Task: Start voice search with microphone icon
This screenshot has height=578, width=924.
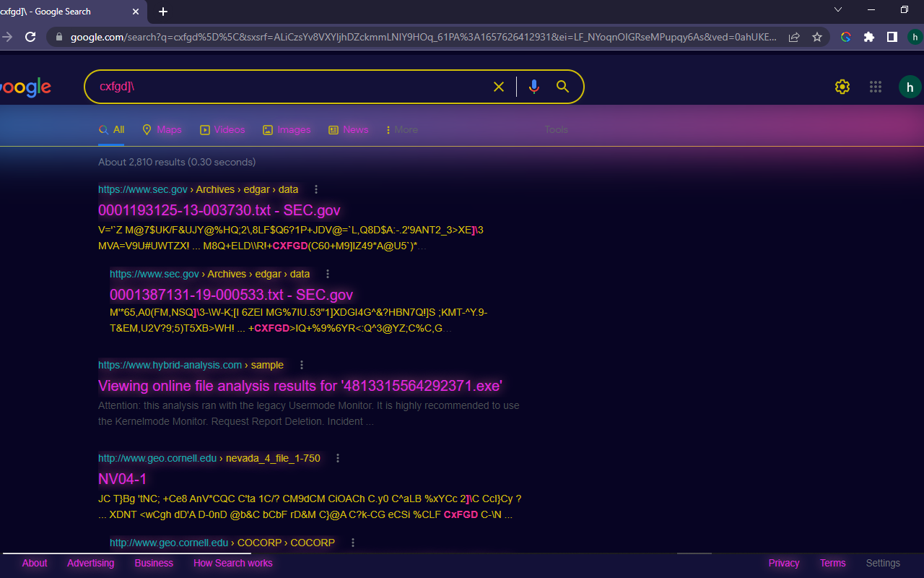Action: pos(534,87)
